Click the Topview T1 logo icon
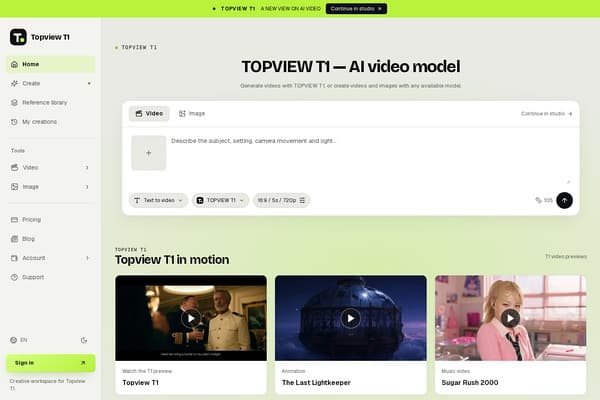Viewport: 600px width, 400px height. (x=18, y=37)
